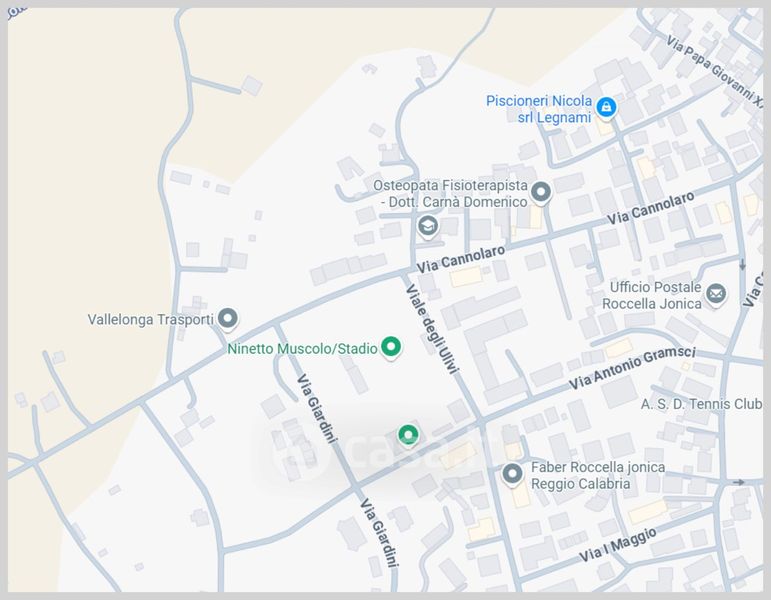Click the Viale degli Ulivi street label
The height and width of the screenshot is (600, 771).
pos(432,330)
